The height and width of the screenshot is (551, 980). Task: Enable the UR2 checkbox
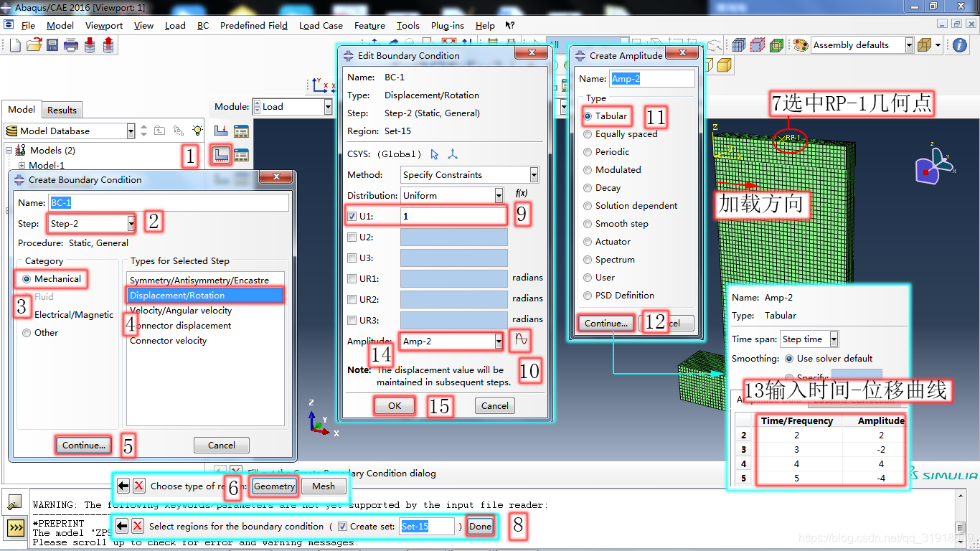tap(352, 299)
